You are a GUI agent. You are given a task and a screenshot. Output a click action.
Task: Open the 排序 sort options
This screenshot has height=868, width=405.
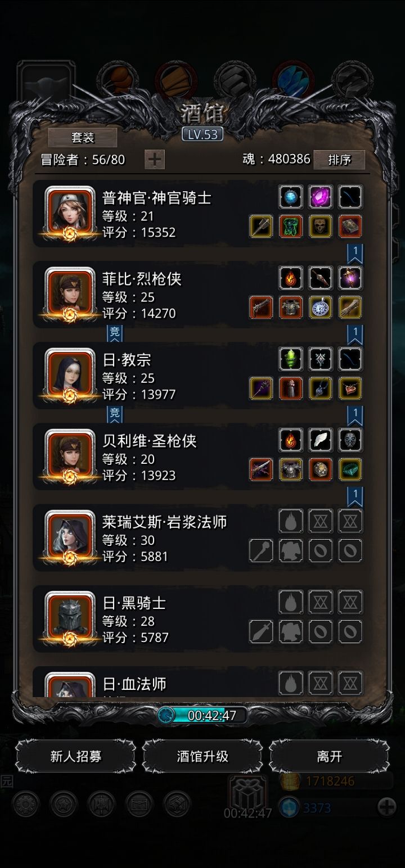point(339,160)
